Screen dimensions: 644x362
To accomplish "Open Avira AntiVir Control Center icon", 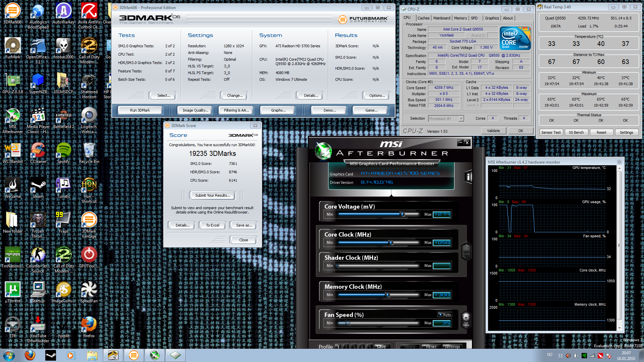I will click(89, 16).
